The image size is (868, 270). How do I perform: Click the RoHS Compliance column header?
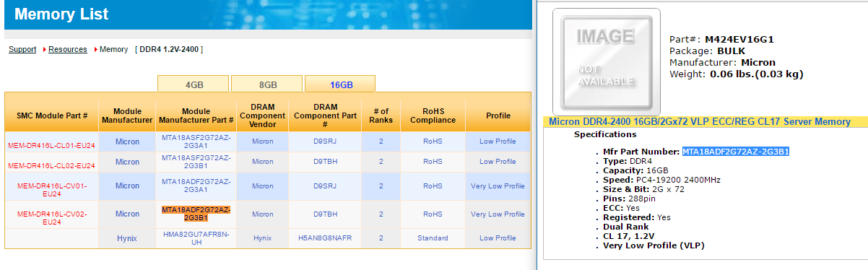coord(433,116)
